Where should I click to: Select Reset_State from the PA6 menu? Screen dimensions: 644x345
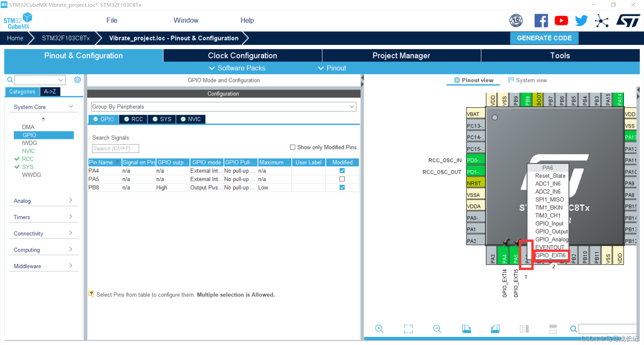click(550, 176)
